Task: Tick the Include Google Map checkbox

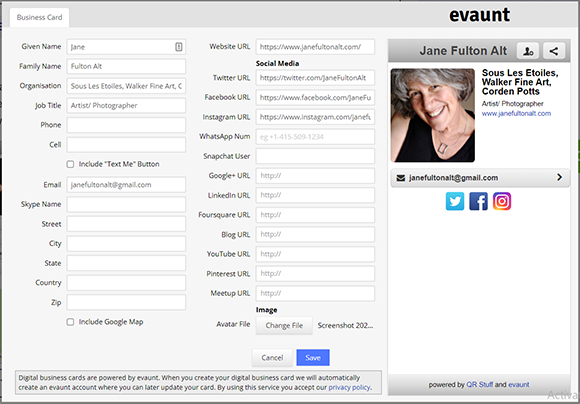Action: (x=70, y=322)
